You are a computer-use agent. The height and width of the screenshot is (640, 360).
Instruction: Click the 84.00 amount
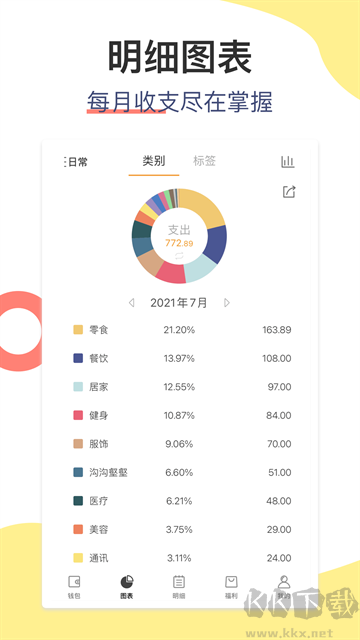[x=279, y=416]
